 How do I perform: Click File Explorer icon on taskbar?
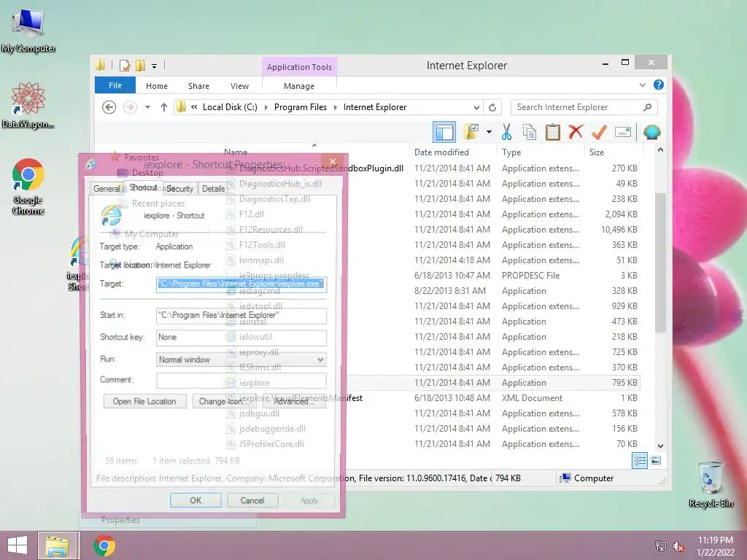point(57,545)
